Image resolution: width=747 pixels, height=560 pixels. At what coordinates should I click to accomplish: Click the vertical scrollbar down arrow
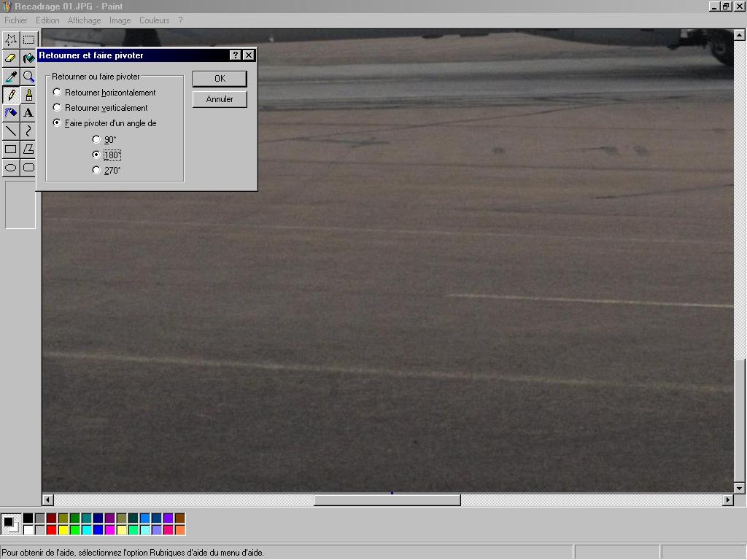pyautogui.click(x=740, y=488)
